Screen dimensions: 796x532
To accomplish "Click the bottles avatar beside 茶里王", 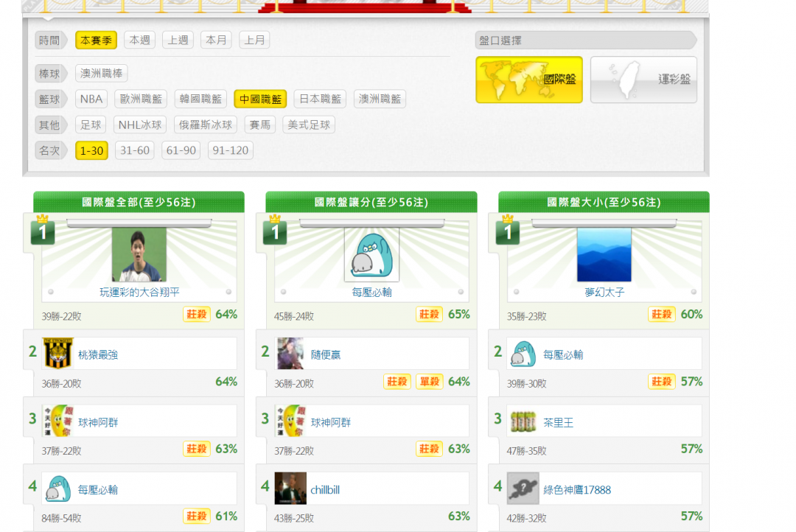I will (x=523, y=421).
